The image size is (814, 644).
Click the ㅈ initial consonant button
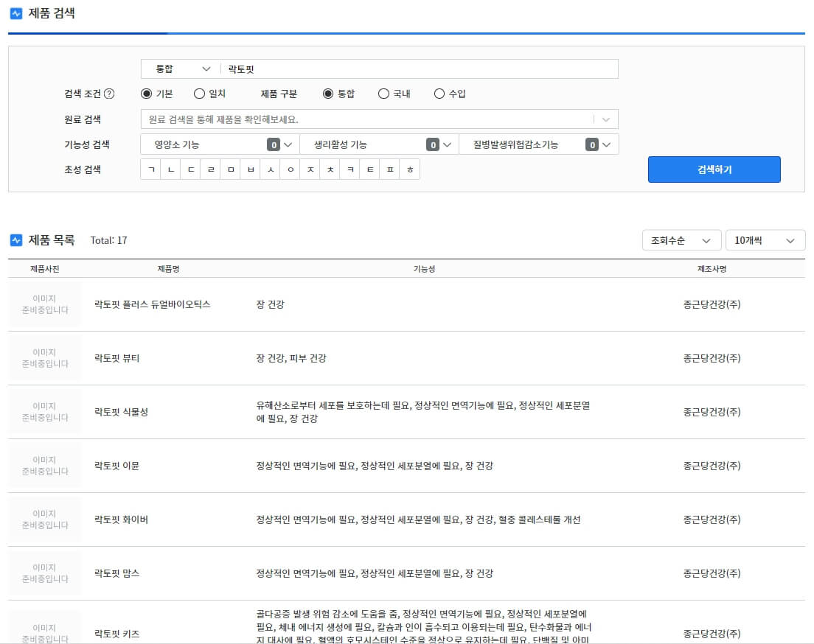(310, 169)
